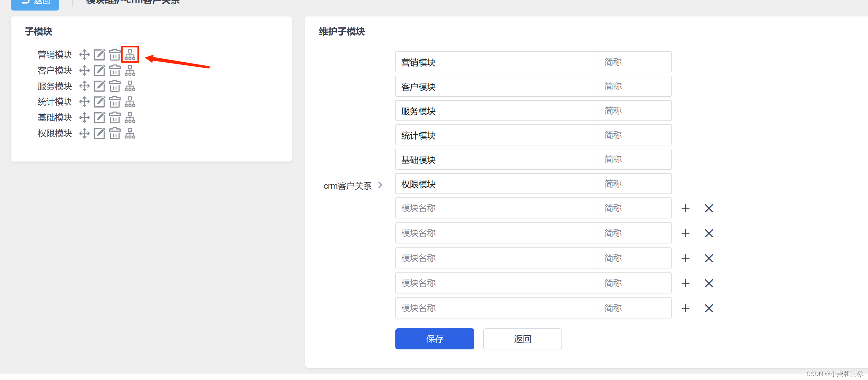Click the second X remove-row icon
868x380 pixels.
coord(708,233)
